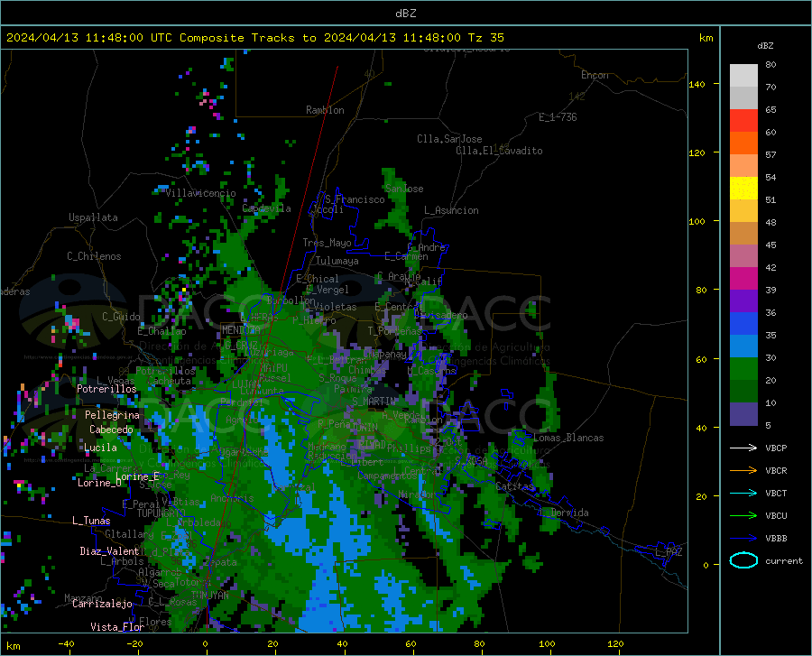Click the Lomas_Blancas place label

(568, 438)
